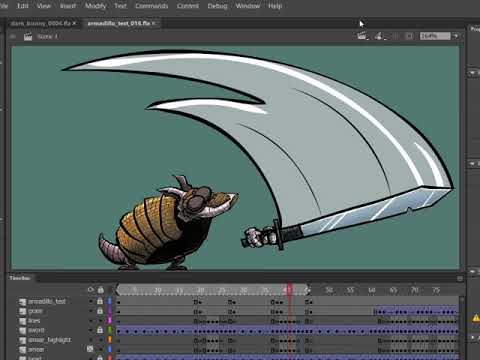Click first keyframe of the armadillo_test layer

pyautogui.click(x=118, y=302)
